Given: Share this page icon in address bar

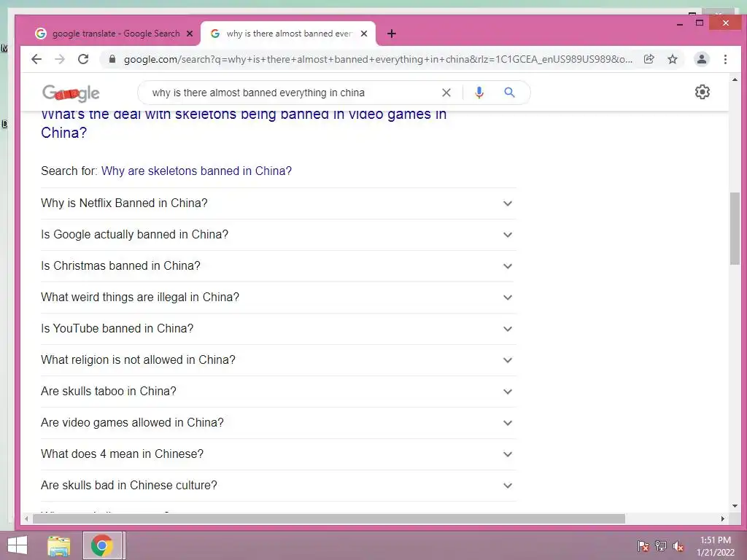Looking at the screenshot, I should (x=649, y=59).
